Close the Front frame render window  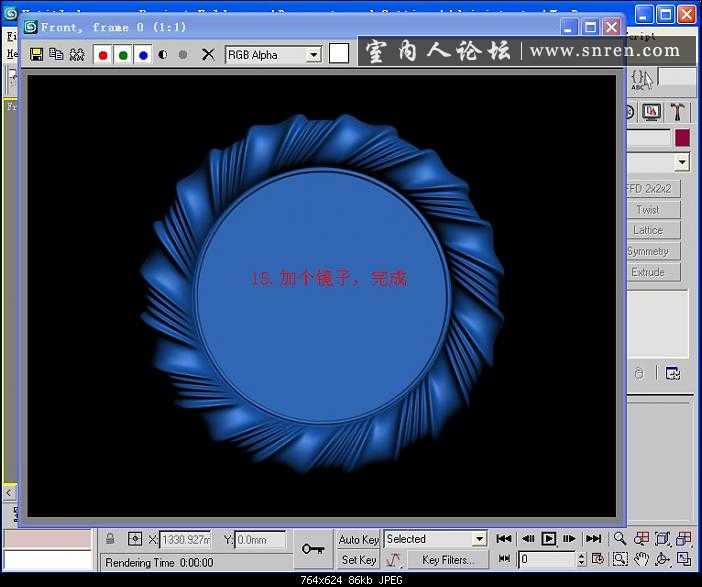[x=612, y=27]
